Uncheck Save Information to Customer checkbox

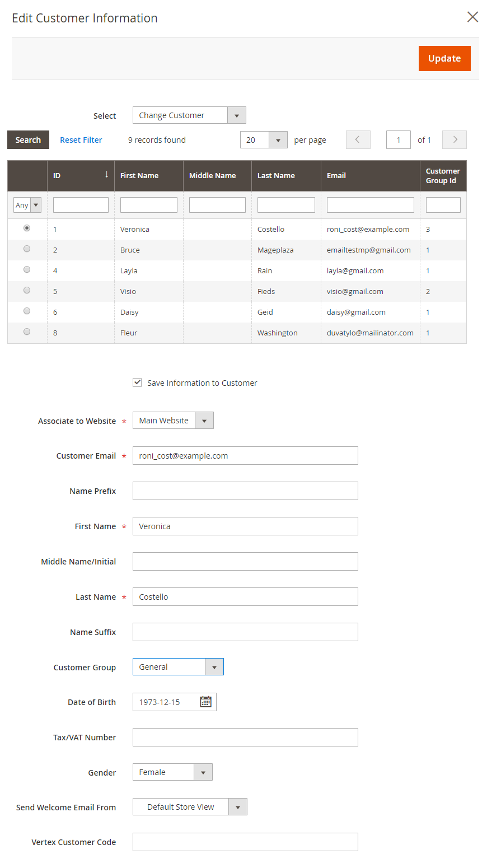click(137, 382)
